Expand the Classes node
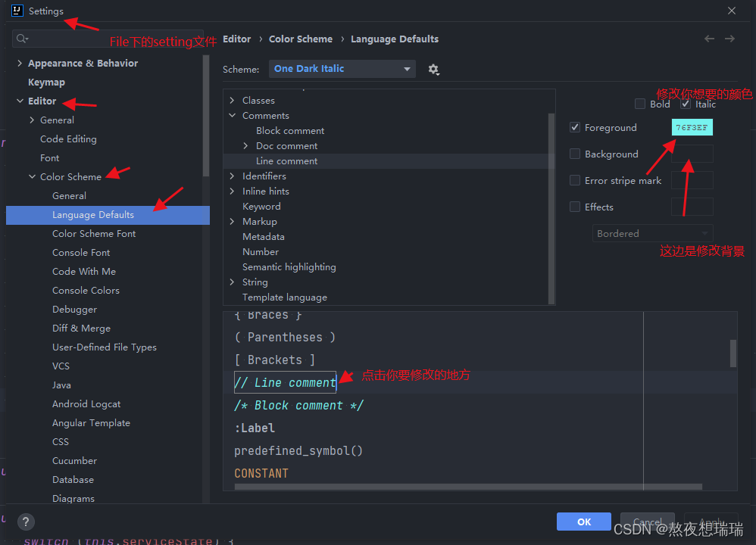This screenshot has width=756, height=545. [x=232, y=100]
